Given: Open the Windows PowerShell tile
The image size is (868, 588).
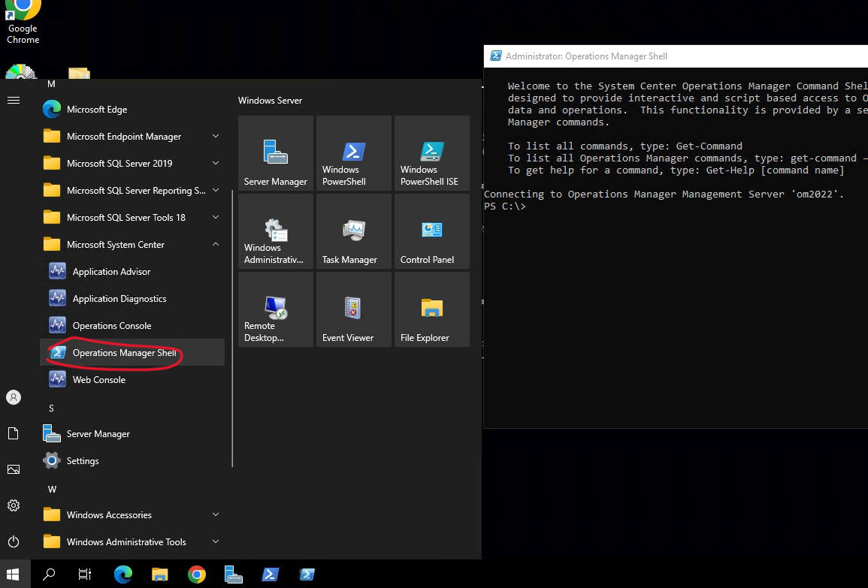Looking at the screenshot, I should pyautogui.click(x=354, y=153).
